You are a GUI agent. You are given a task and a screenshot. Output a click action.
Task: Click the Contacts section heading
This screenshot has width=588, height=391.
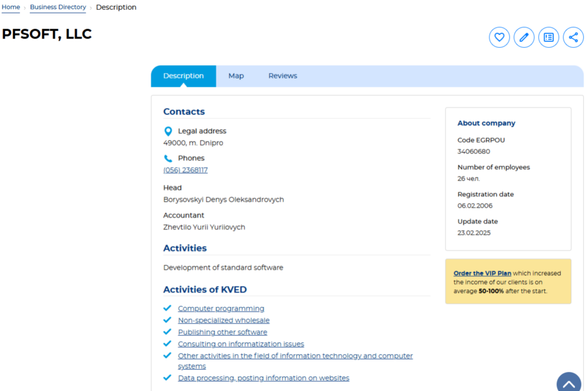point(184,112)
